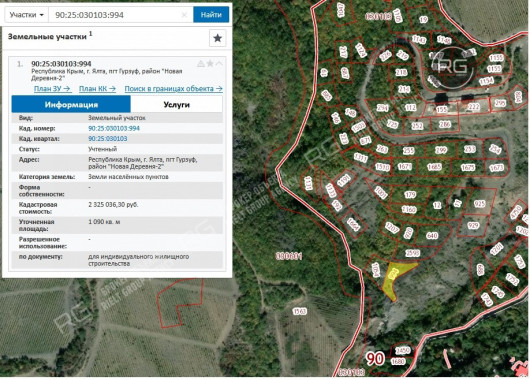Click parcel 929 on the map
The image size is (530, 380).
[x=473, y=226]
